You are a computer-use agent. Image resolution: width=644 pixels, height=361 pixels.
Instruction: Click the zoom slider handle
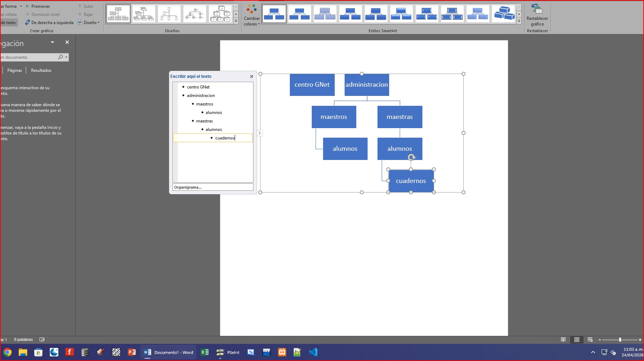tap(620, 340)
